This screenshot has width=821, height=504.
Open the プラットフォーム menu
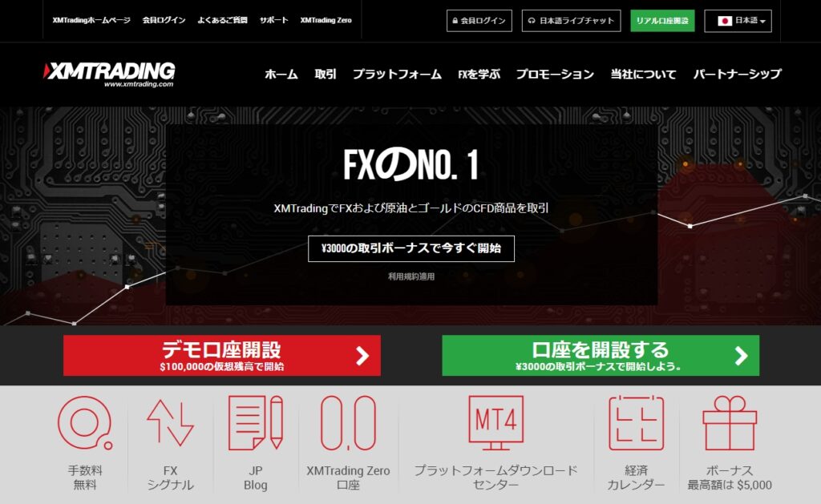397,75
